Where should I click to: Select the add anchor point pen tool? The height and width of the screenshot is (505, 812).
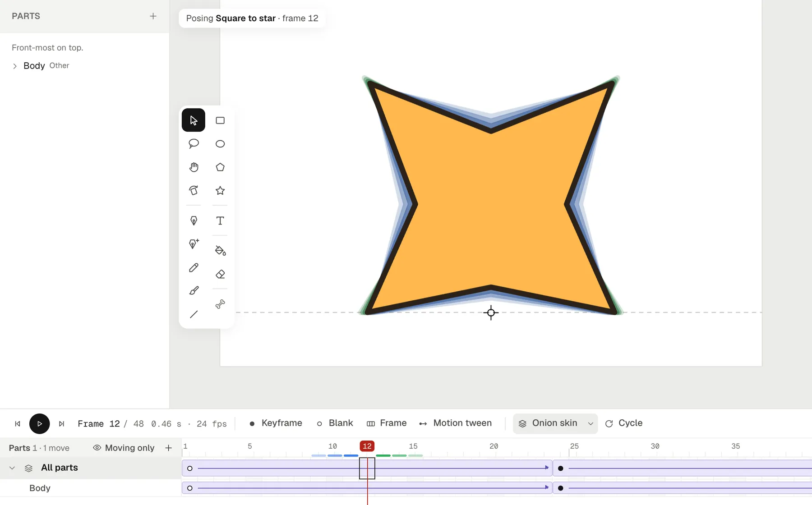pos(194,244)
